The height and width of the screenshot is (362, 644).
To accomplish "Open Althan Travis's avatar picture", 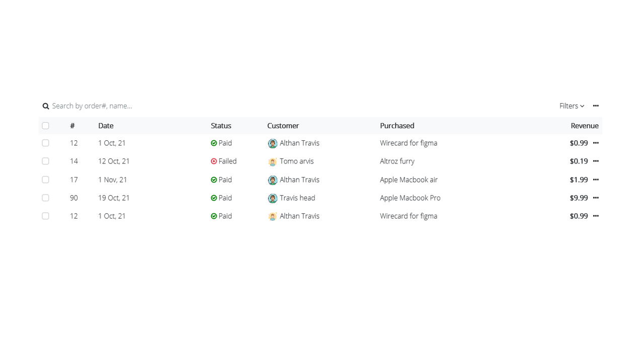I will coord(272,143).
